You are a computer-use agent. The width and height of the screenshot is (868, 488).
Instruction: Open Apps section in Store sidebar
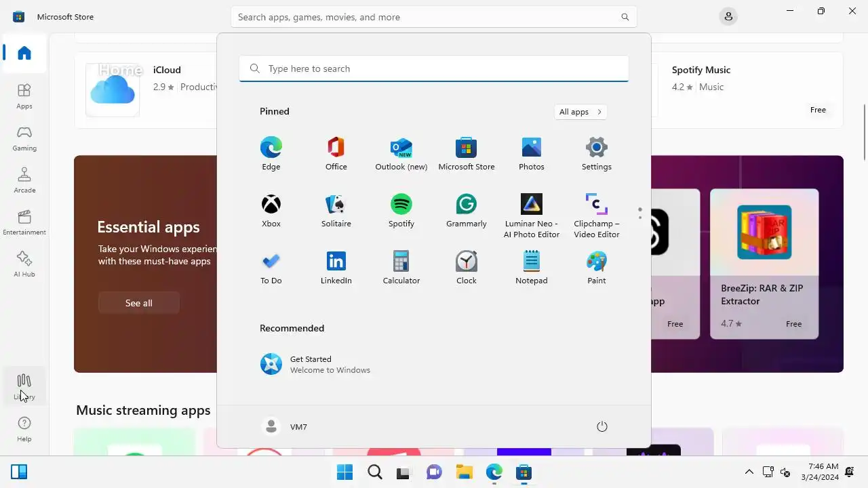[x=24, y=96]
